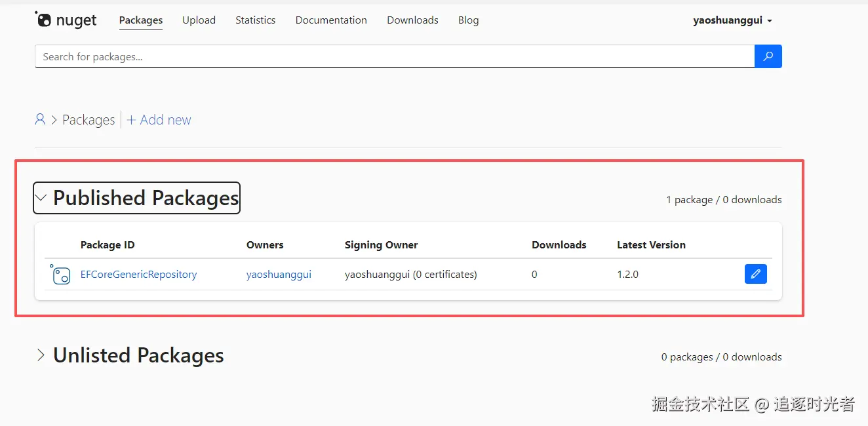868x426 pixels.
Task: Click the user profile icon in breadcrumb
Action: [40, 119]
